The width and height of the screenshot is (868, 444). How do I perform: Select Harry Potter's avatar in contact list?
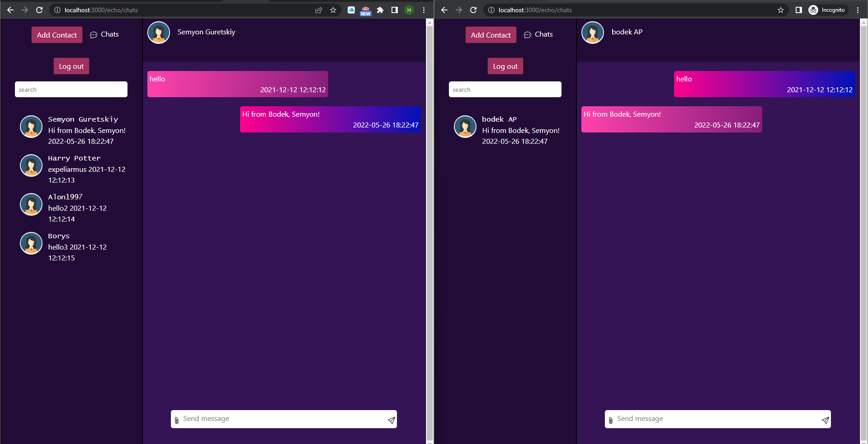click(x=31, y=165)
